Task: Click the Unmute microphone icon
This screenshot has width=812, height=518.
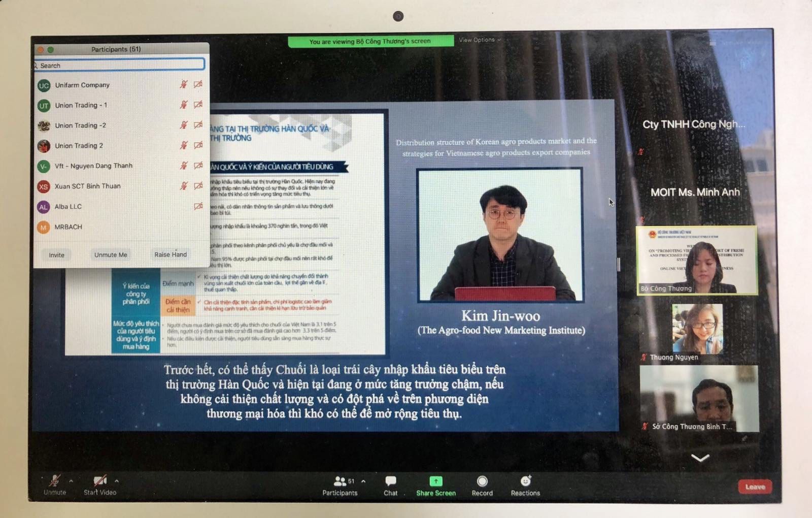Action: coord(54,481)
